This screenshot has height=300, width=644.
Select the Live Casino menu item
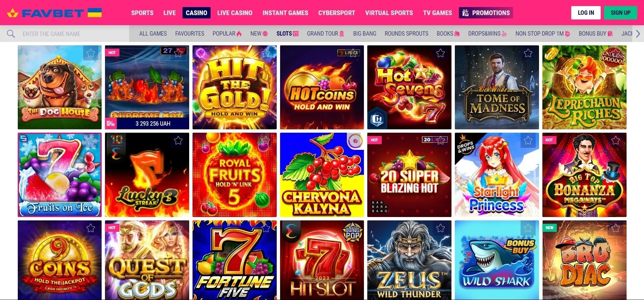pyautogui.click(x=235, y=13)
